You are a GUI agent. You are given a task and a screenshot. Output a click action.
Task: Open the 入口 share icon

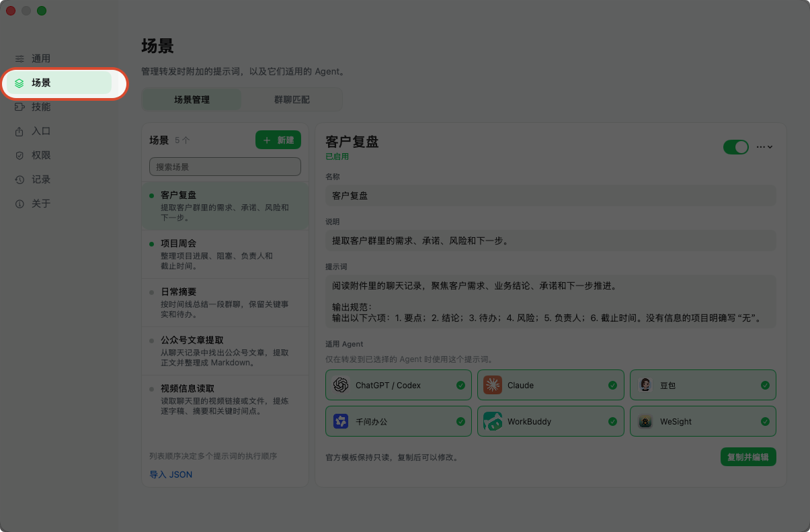(x=19, y=132)
